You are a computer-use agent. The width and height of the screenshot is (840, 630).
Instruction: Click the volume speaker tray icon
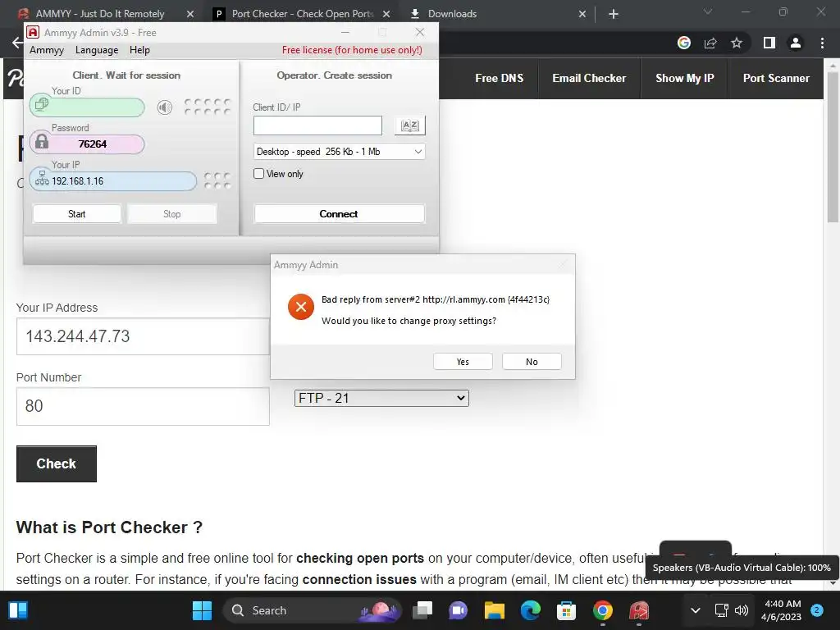742,610
